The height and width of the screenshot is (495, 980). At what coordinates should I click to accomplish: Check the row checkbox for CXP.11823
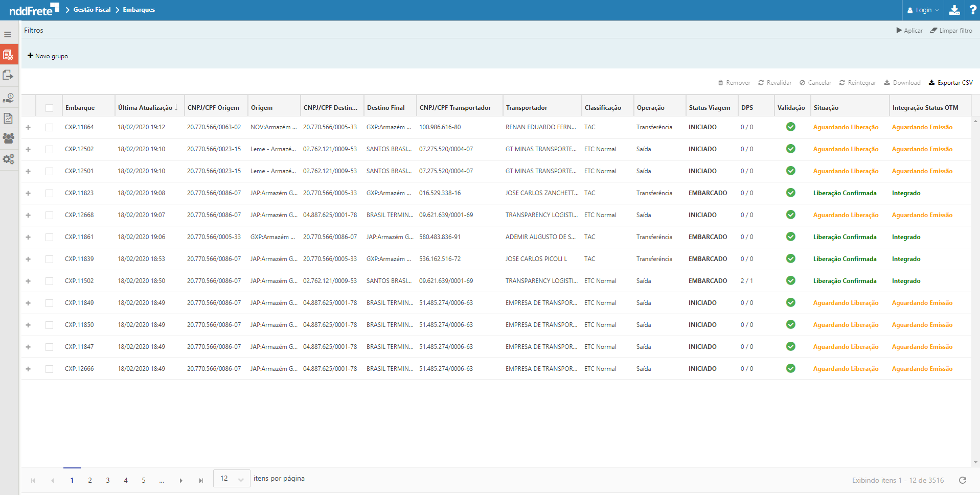click(x=49, y=193)
